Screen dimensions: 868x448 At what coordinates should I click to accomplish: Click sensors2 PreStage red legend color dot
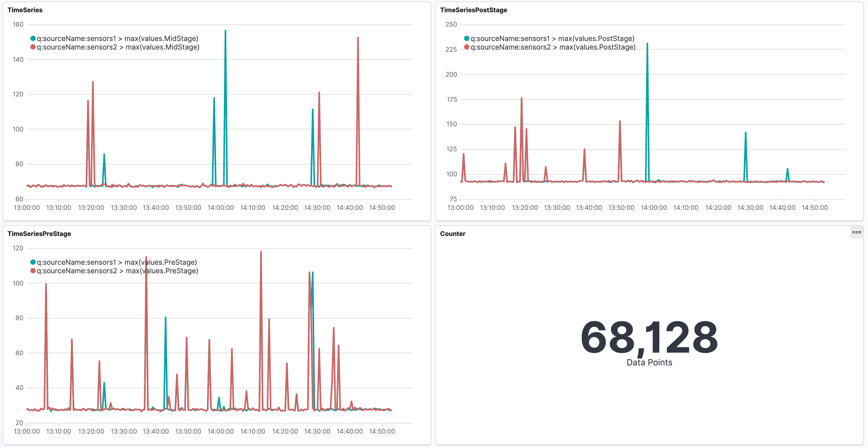33,271
